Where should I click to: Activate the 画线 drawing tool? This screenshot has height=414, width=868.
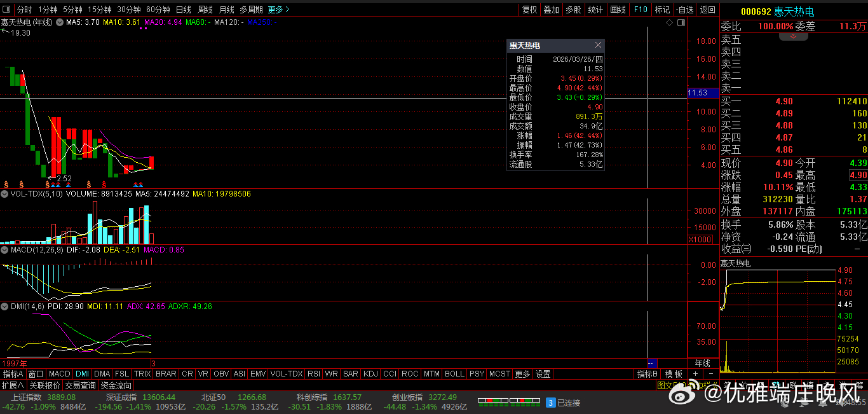pos(618,10)
